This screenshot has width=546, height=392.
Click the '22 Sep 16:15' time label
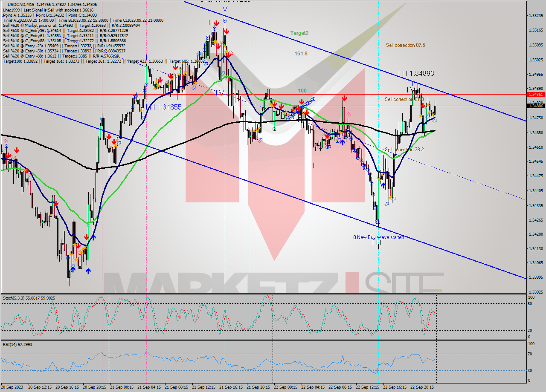pyautogui.click(x=395, y=387)
